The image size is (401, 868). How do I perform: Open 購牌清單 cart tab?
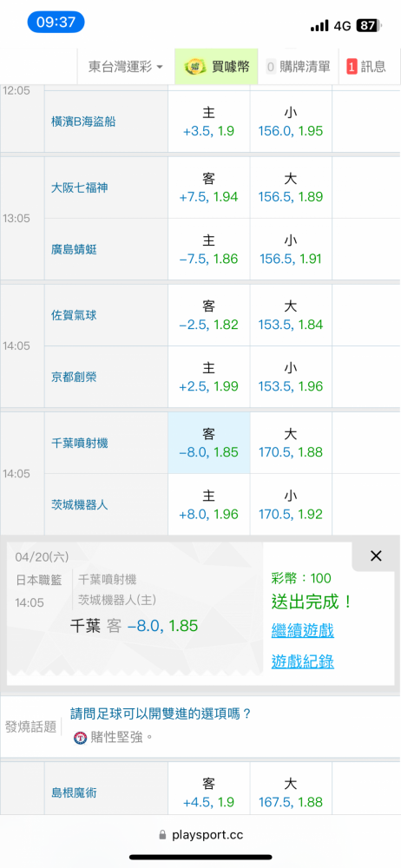(298, 67)
